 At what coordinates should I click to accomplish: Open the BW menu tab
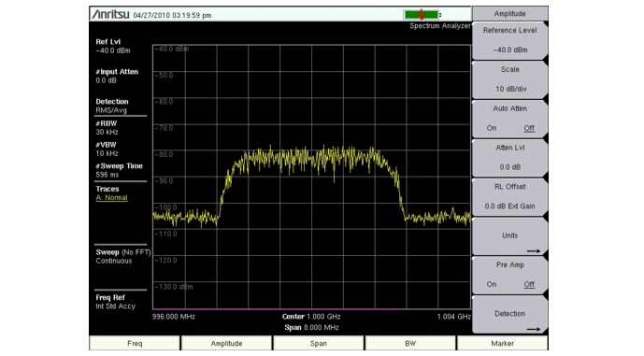tap(410, 343)
